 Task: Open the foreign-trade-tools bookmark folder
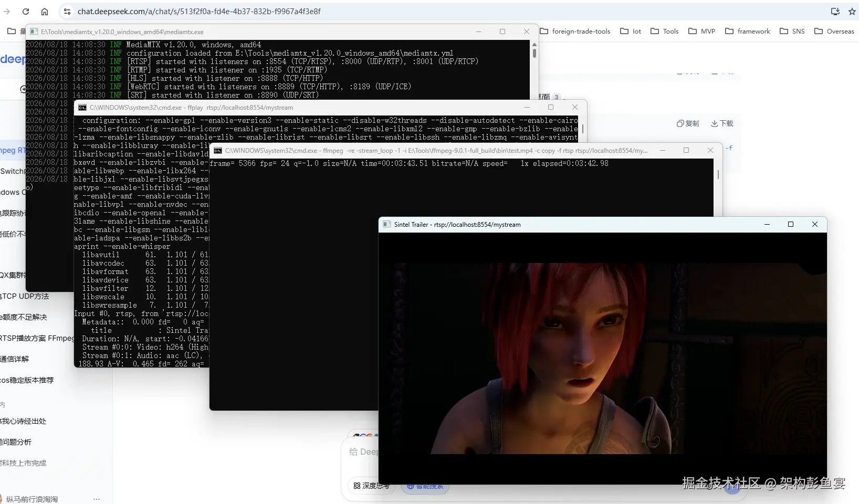click(x=575, y=31)
